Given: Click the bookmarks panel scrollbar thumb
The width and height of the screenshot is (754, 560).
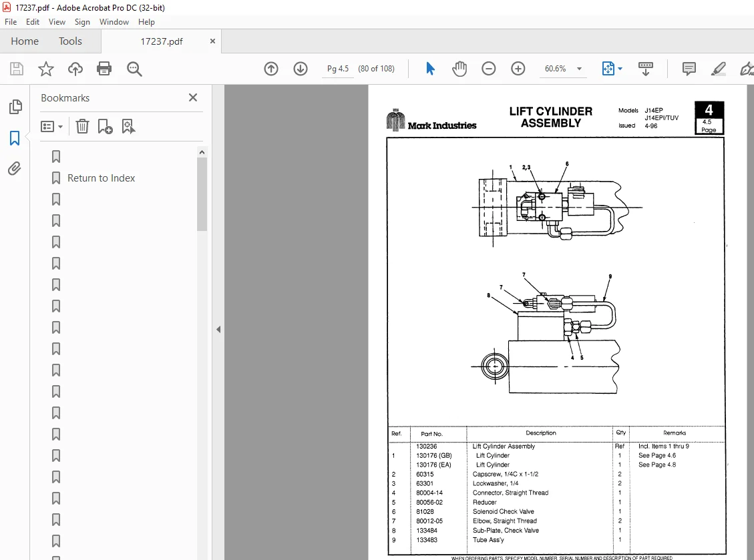Looking at the screenshot, I should pyautogui.click(x=202, y=194).
